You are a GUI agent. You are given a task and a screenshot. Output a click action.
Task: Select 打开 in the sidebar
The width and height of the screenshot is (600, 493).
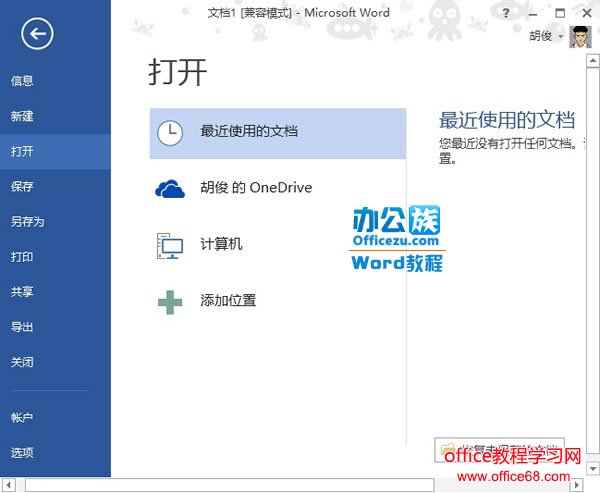point(55,152)
